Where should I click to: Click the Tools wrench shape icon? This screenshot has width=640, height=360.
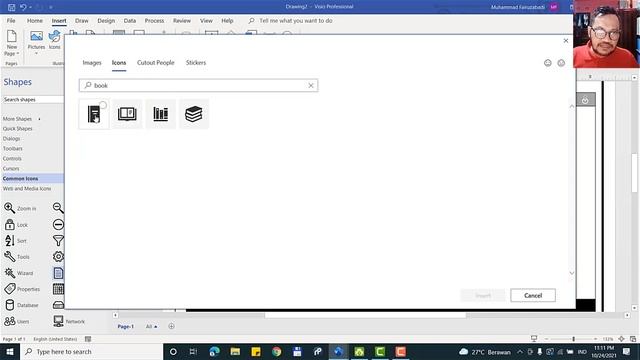[x=9, y=257]
